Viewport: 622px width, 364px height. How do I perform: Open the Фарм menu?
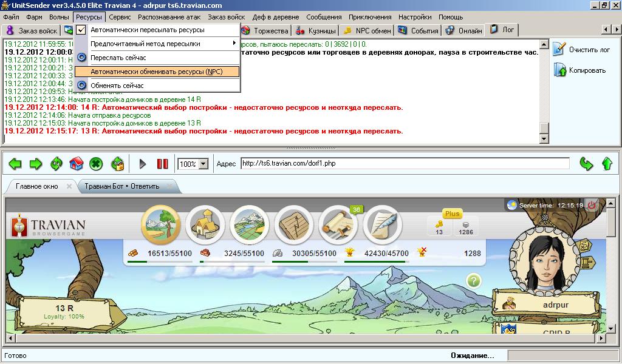[x=34, y=17]
